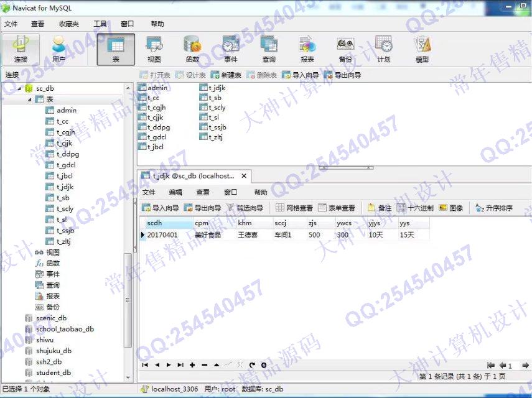The image size is (532, 398).
Task: Select the student_db database
Action: tap(54, 373)
